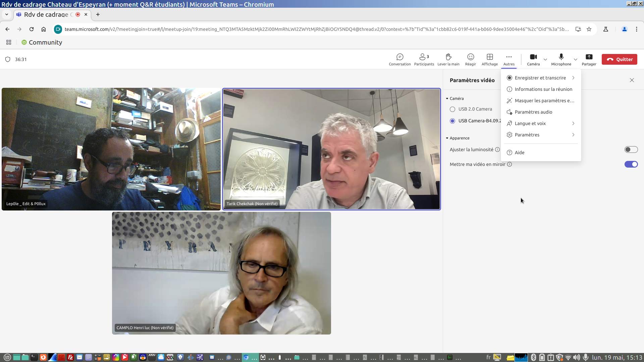Toggle Ajuster la luminosité switch
Screen dimensions: 644x362
(631, 149)
